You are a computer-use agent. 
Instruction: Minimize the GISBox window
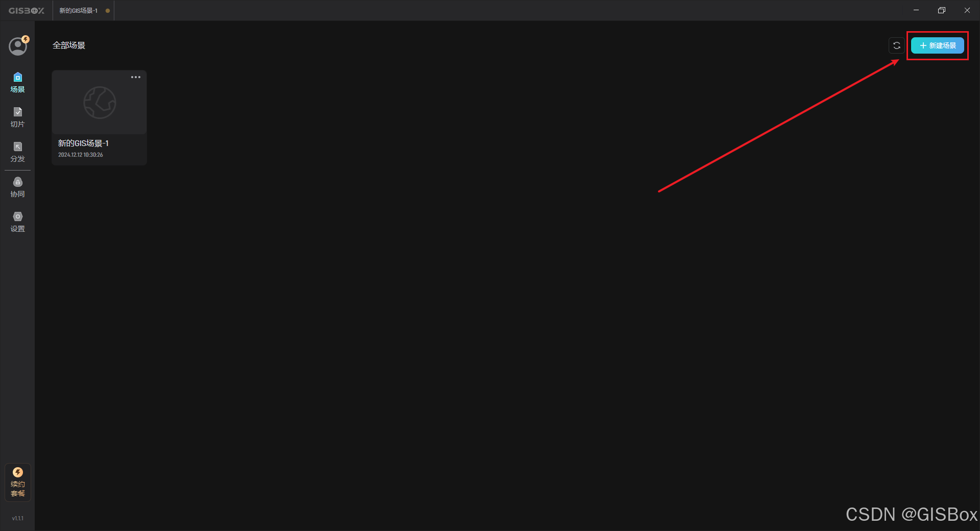[x=916, y=10]
